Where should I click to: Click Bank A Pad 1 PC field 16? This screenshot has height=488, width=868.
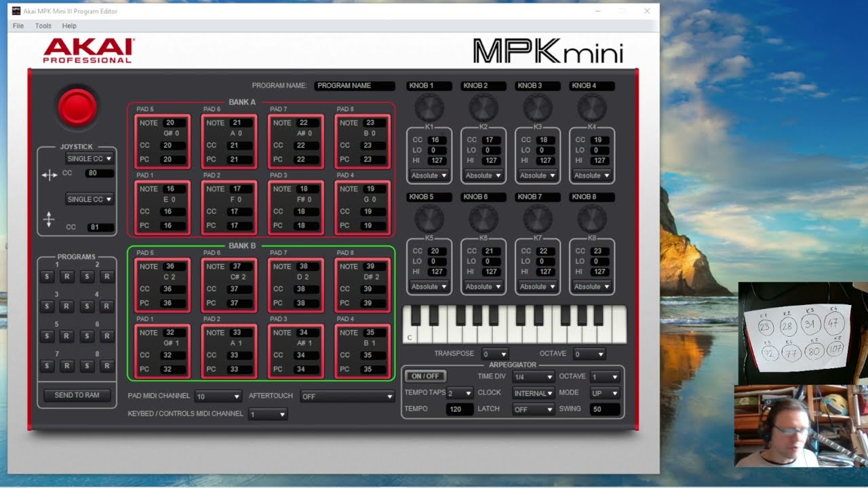(174, 226)
